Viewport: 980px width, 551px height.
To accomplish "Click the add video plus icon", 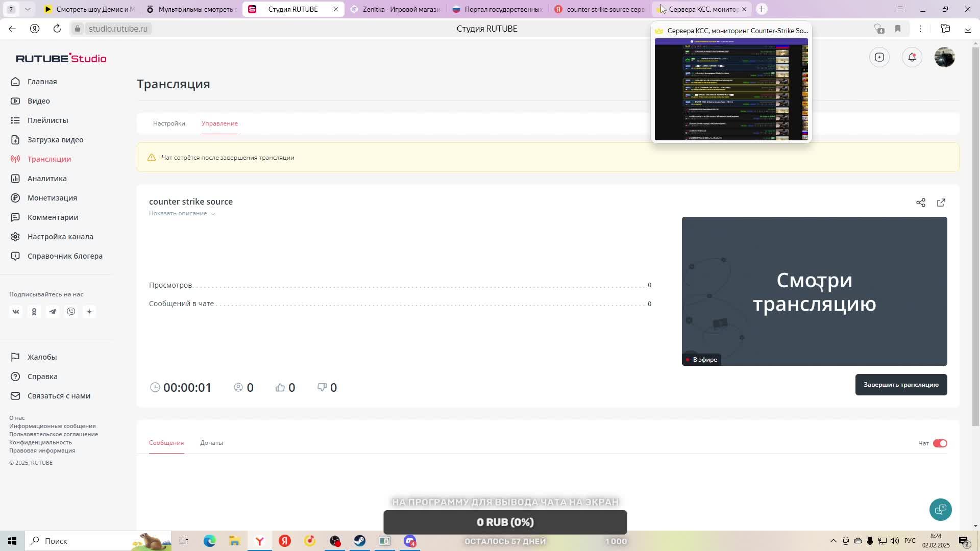I will (x=879, y=57).
